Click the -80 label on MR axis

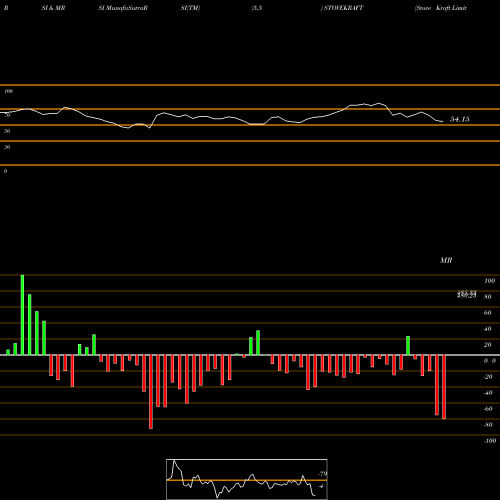pos(488,425)
